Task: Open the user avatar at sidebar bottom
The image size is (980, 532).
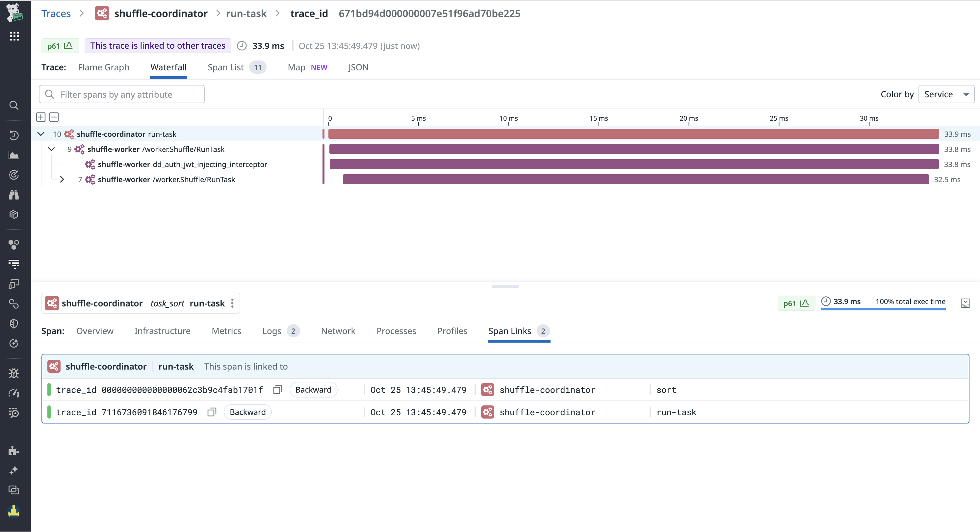Action: point(14,512)
